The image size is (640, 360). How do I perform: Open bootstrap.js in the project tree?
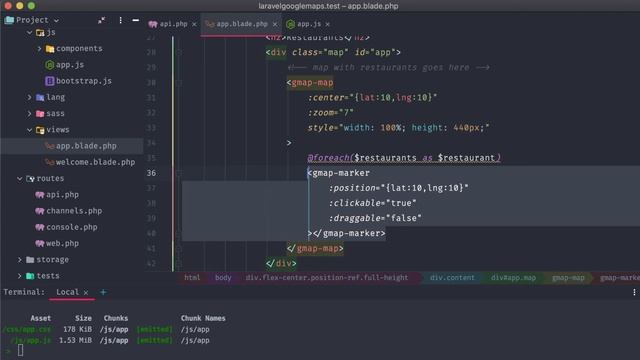(84, 81)
